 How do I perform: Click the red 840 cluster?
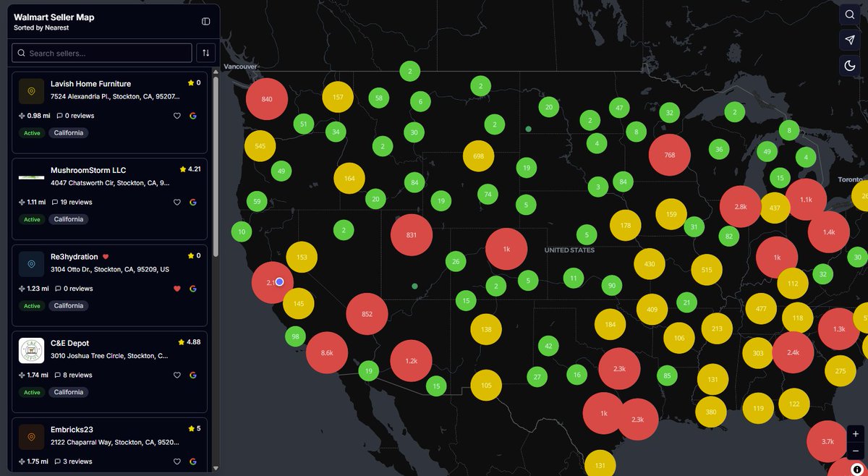point(267,99)
